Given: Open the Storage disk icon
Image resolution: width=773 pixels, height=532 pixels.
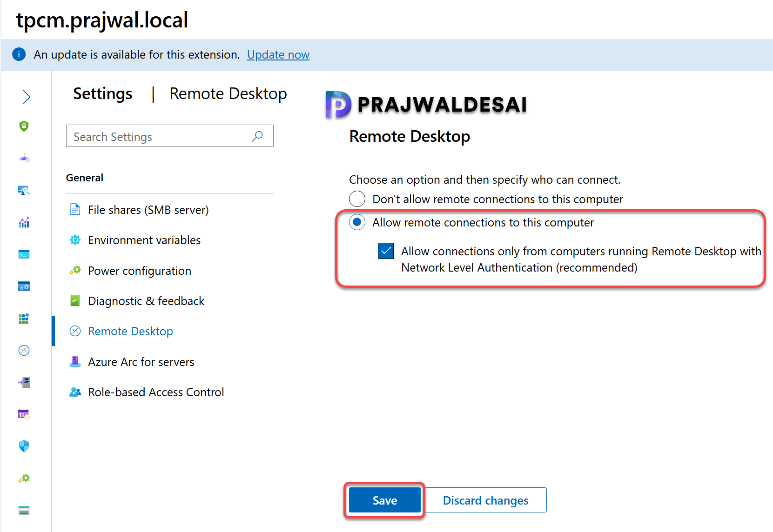Looking at the screenshot, I should (x=24, y=510).
